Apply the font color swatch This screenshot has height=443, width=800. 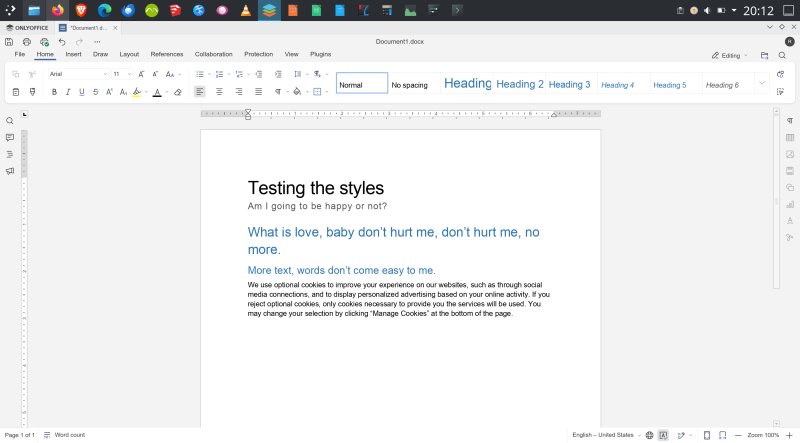[x=157, y=92]
